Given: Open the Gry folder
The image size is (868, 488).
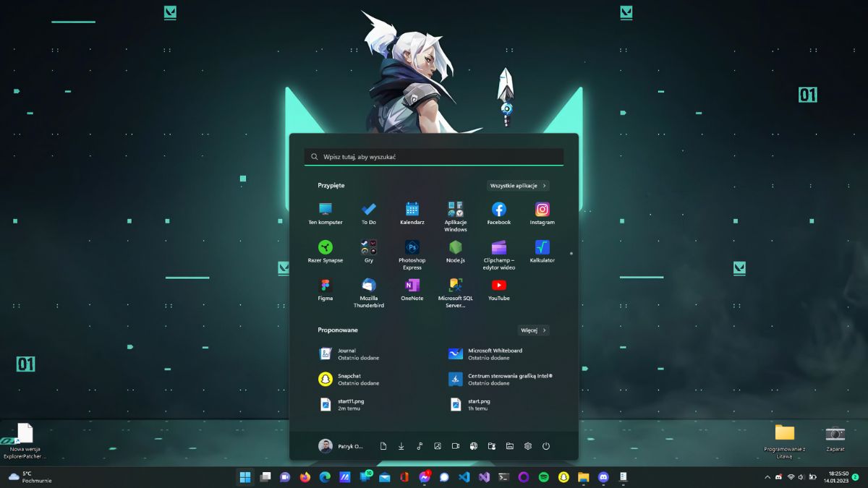Looking at the screenshot, I should click(369, 252).
